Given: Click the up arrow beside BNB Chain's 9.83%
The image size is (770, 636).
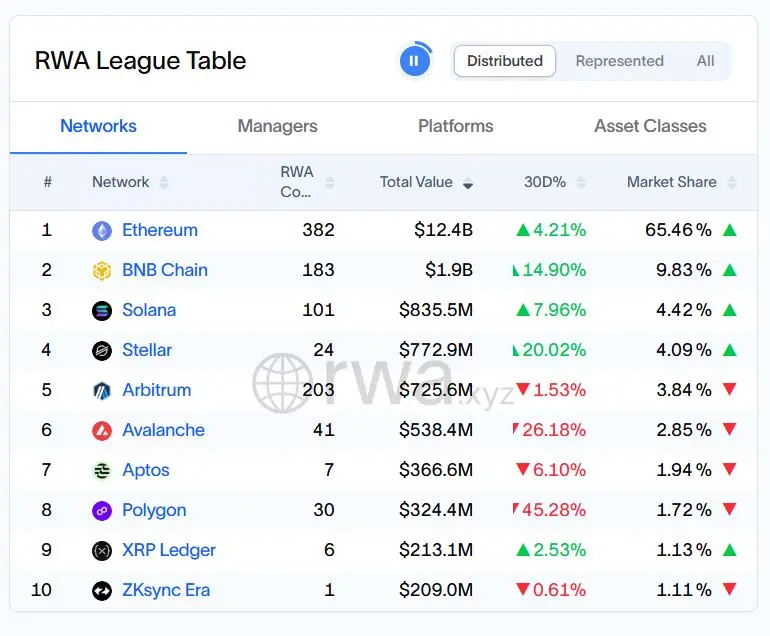Looking at the screenshot, I should 730,270.
